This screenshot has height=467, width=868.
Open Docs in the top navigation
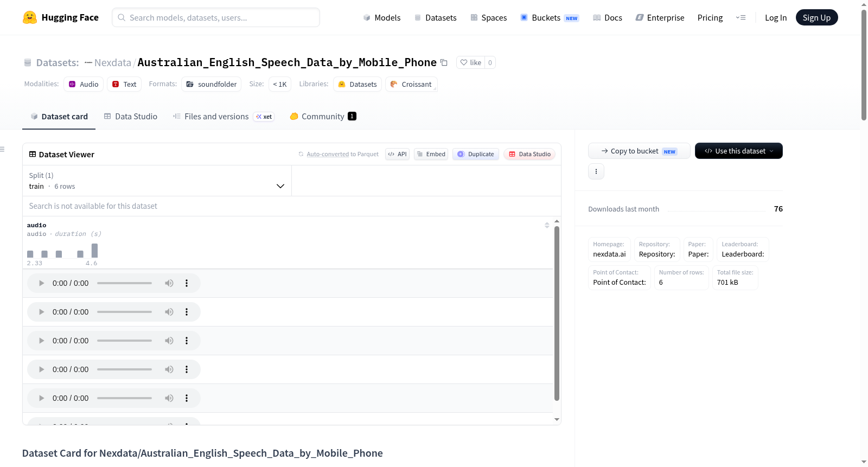click(607, 17)
